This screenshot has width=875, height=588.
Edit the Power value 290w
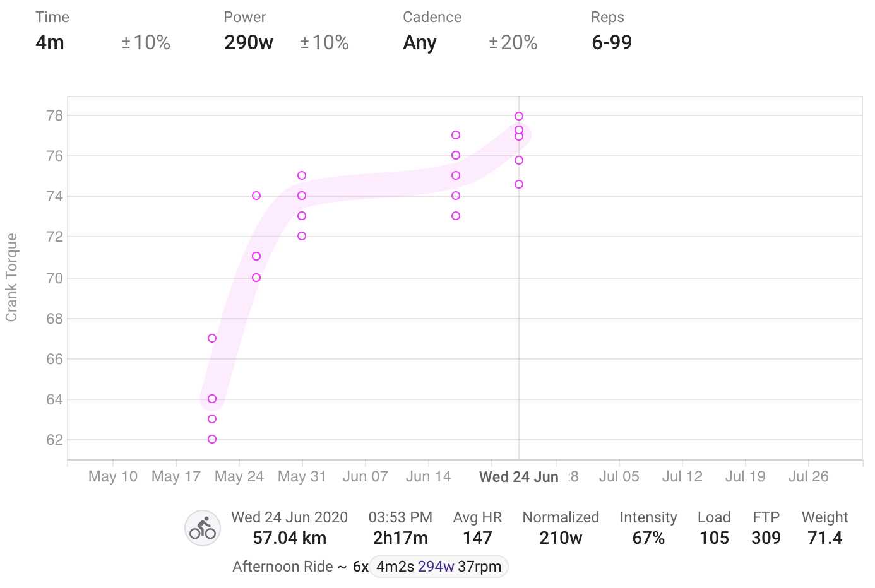click(x=248, y=43)
